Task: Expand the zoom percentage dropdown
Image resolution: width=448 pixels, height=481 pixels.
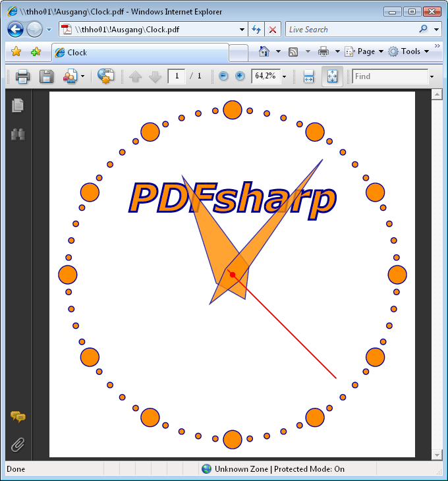Action: click(x=285, y=76)
